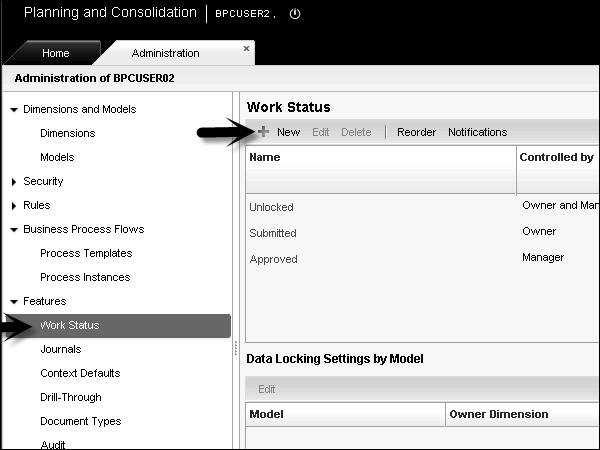Image resolution: width=600 pixels, height=450 pixels.
Task: Click the Name column header
Action: [264, 158]
